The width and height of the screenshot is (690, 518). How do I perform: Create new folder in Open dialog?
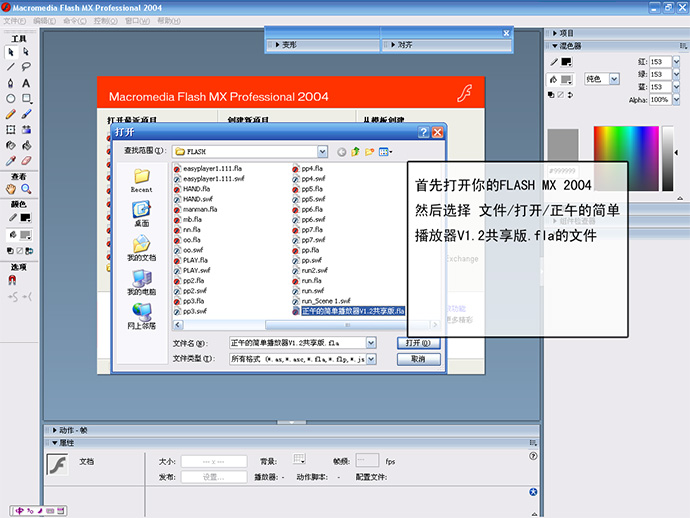coord(369,152)
